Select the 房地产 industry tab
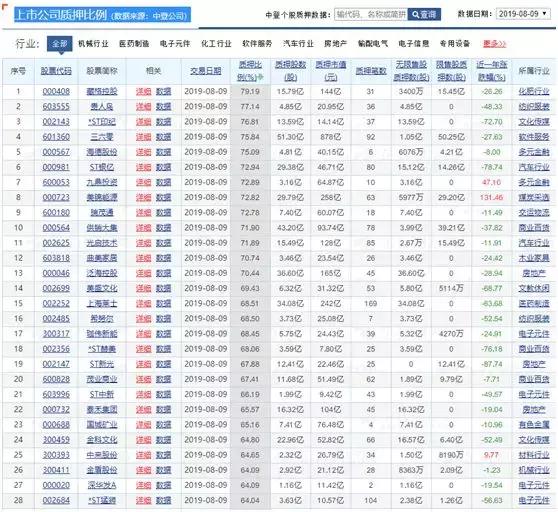 [335, 44]
